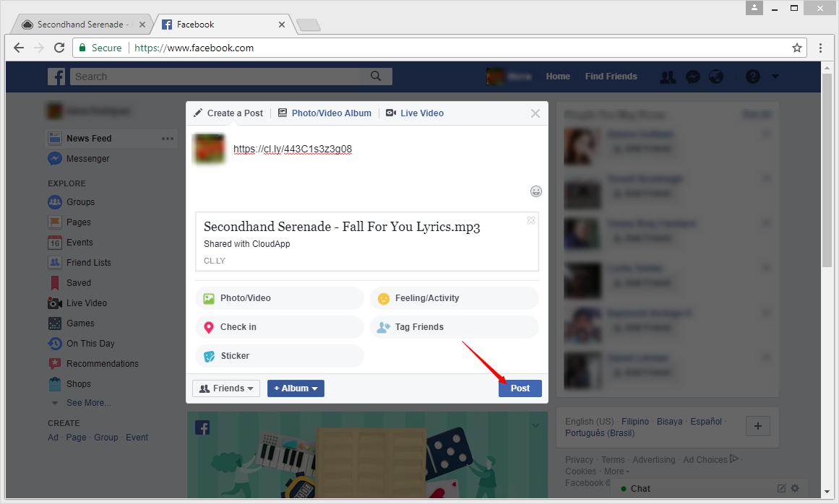Select the Create a Post tab

point(228,113)
